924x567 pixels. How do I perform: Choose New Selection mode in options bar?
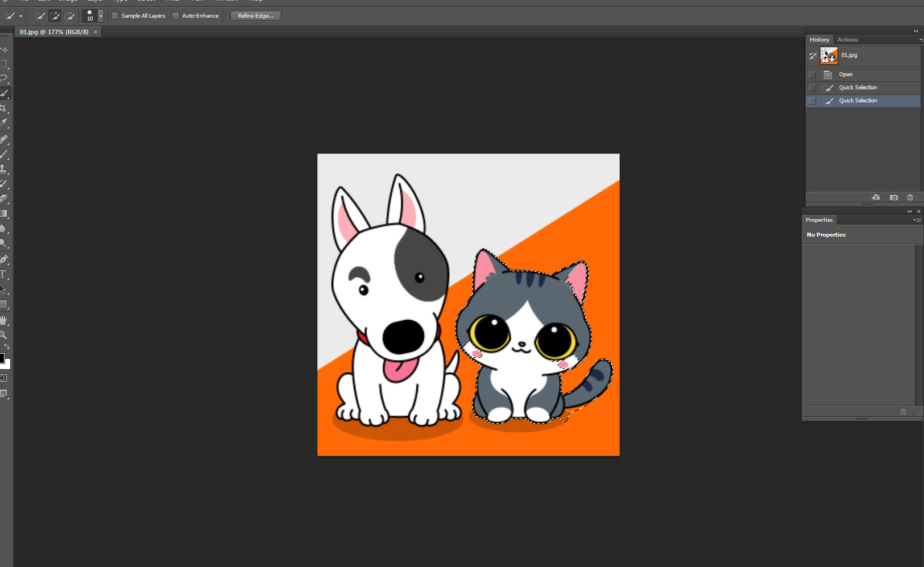point(40,16)
